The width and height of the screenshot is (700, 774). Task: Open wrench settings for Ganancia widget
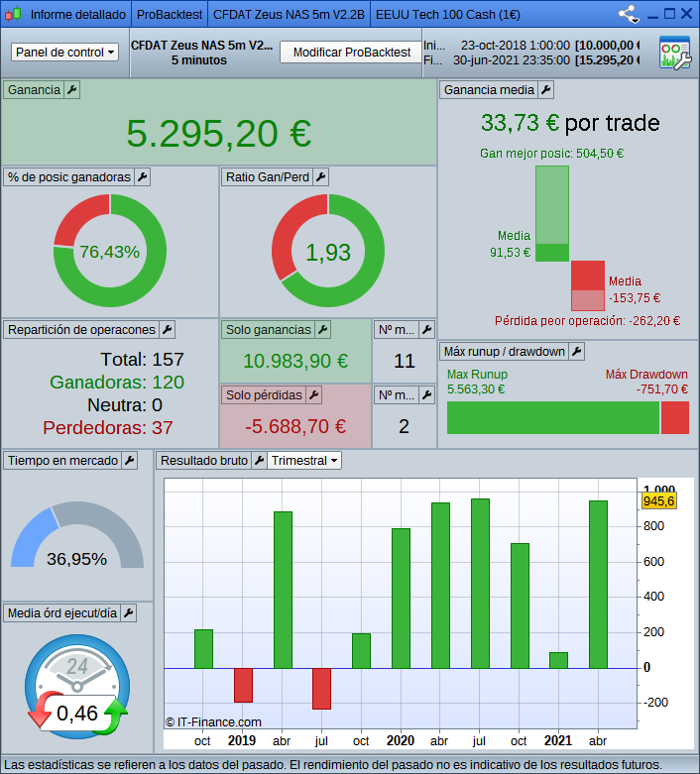click(72, 90)
